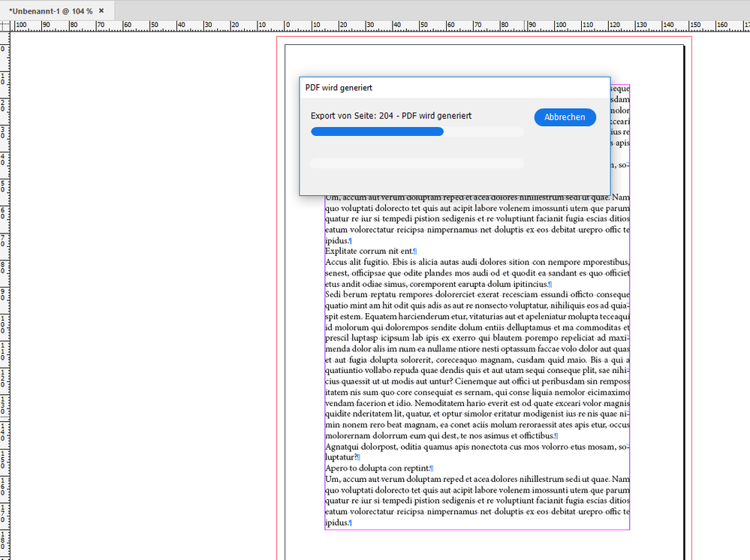Click 'Export von Seite: 204' status text

pyautogui.click(x=391, y=116)
